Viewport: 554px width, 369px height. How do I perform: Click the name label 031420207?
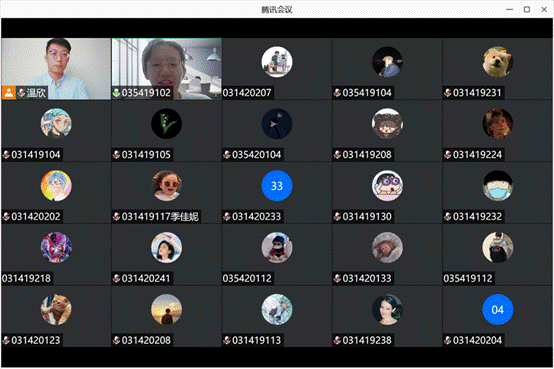pos(247,93)
